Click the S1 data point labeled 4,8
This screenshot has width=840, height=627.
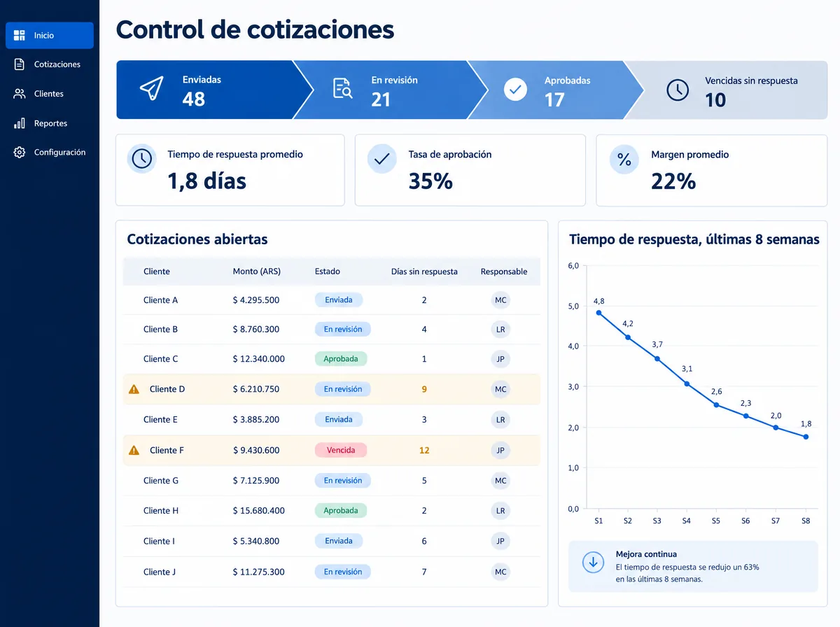(x=598, y=313)
